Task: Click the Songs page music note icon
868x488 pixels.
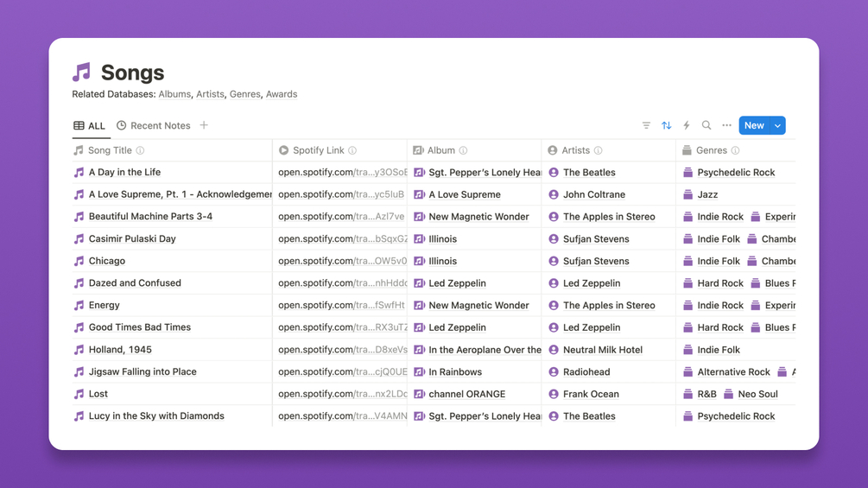Action: click(82, 73)
